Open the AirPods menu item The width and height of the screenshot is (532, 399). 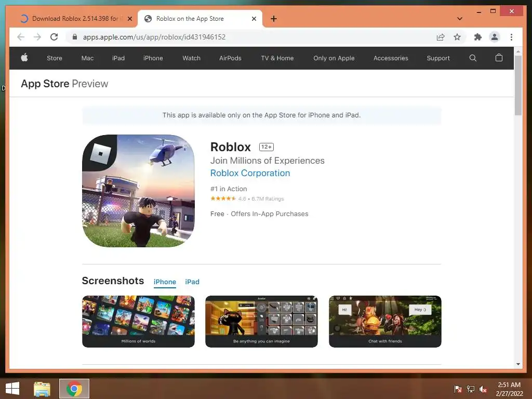click(230, 58)
